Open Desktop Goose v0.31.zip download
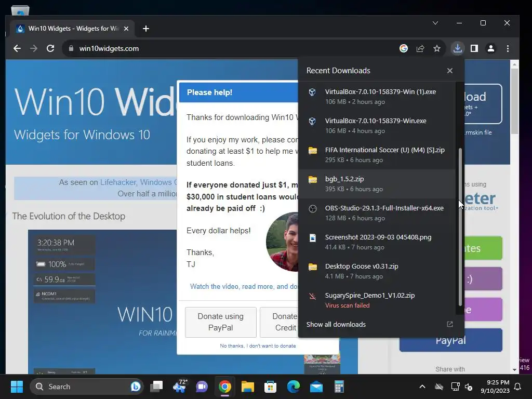 (377, 271)
